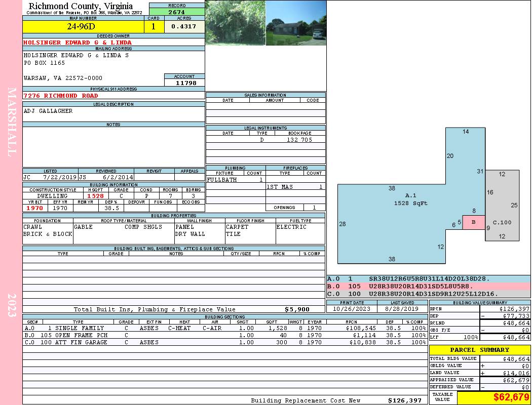The height and width of the screenshot is (405, 532).
Task: Click the physical address 7276 Richmond Road
Action: pos(61,96)
